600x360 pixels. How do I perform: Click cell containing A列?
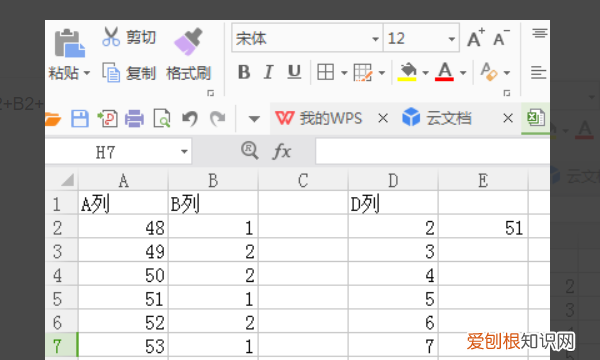tap(123, 203)
